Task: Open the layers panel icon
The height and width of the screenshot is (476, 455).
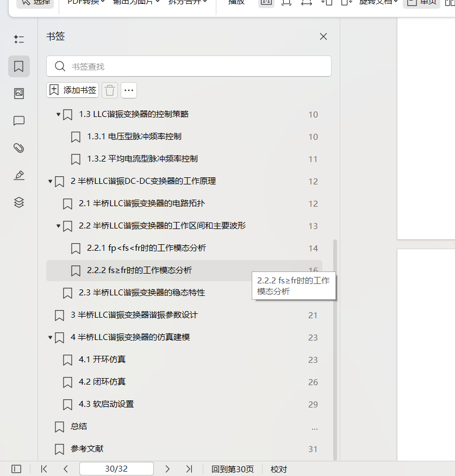Action: (x=19, y=202)
